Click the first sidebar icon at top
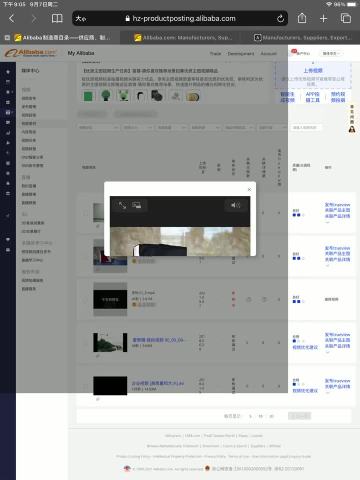 [x=8, y=72]
